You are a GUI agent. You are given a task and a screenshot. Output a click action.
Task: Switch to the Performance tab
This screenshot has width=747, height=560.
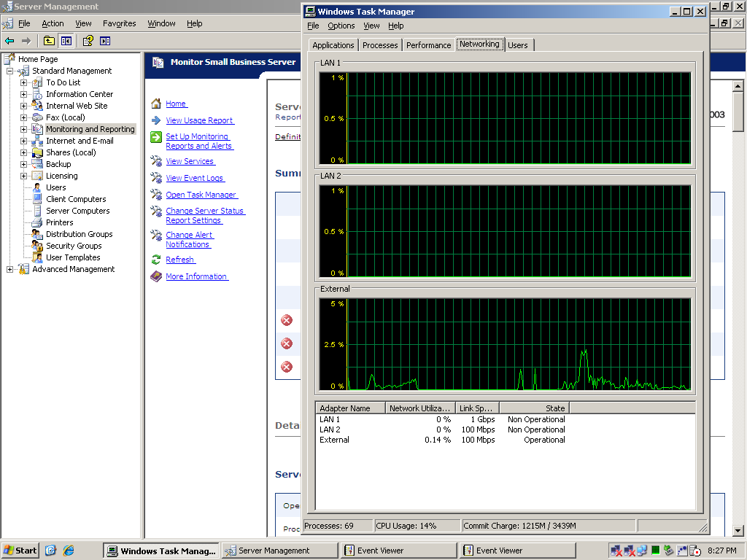tap(428, 45)
